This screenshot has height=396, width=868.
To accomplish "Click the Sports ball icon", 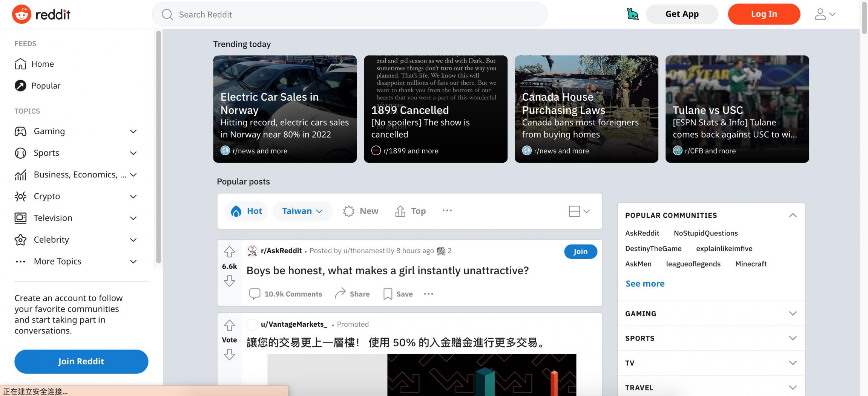I will (20, 153).
